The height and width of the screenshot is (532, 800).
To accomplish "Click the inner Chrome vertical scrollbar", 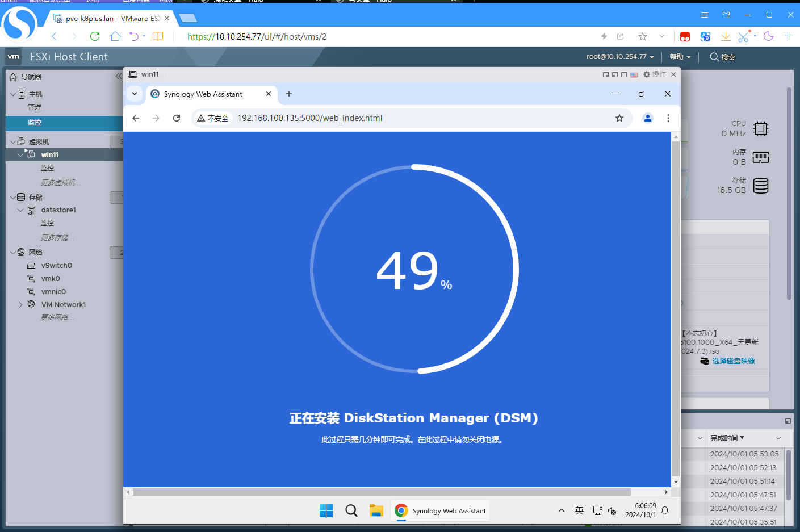I will (x=676, y=309).
